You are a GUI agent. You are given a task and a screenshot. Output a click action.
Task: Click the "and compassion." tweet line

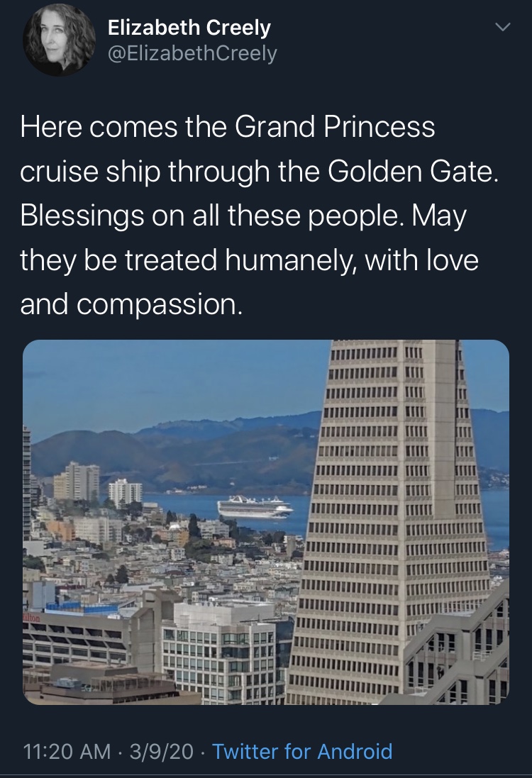coord(131,305)
